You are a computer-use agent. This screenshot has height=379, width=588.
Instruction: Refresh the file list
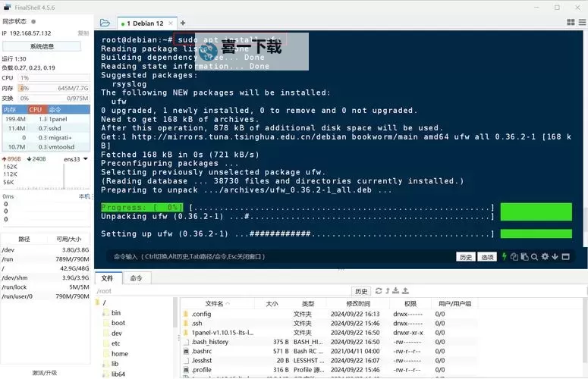click(379, 291)
